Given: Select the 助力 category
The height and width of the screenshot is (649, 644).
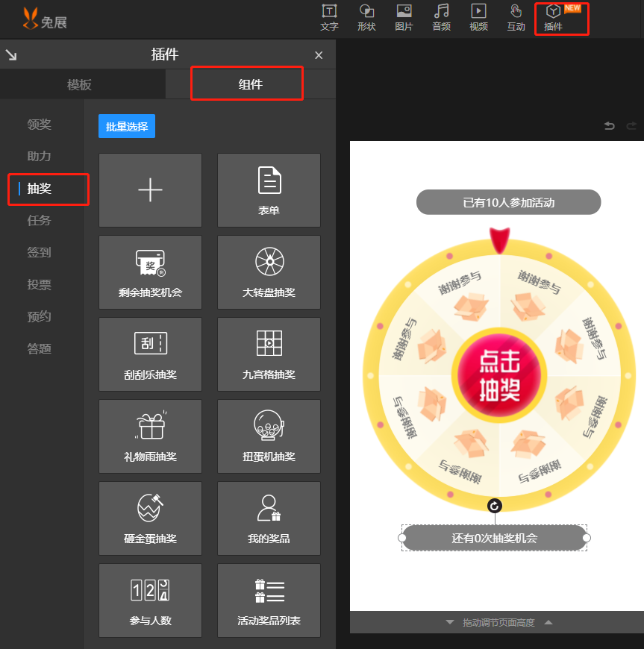Looking at the screenshot, I should [40, 156].
